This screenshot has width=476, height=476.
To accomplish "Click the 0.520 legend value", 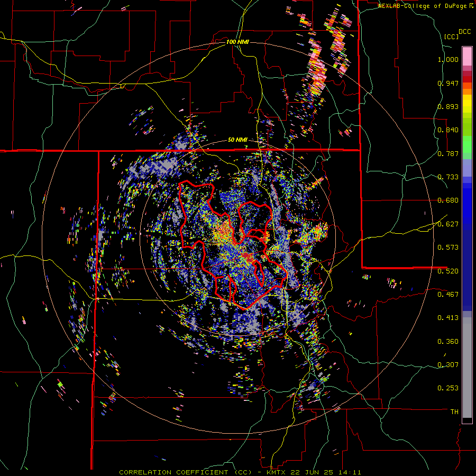I will (448, 271).
